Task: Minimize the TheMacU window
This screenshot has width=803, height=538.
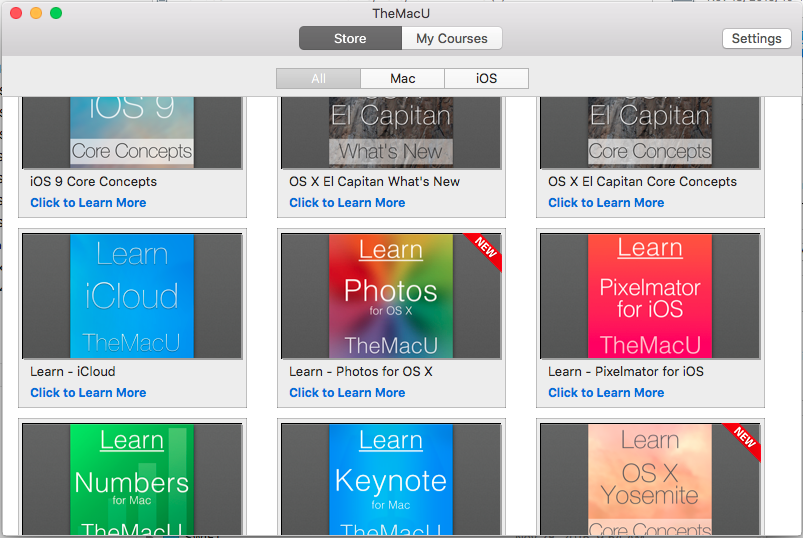Action: click(36, 13)
